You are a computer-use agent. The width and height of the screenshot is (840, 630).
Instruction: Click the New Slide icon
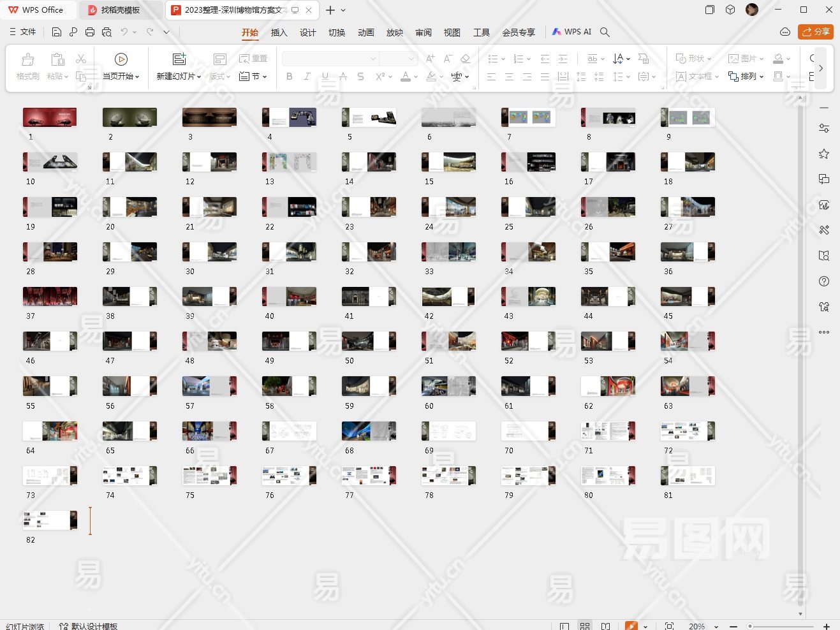point(179,59)
